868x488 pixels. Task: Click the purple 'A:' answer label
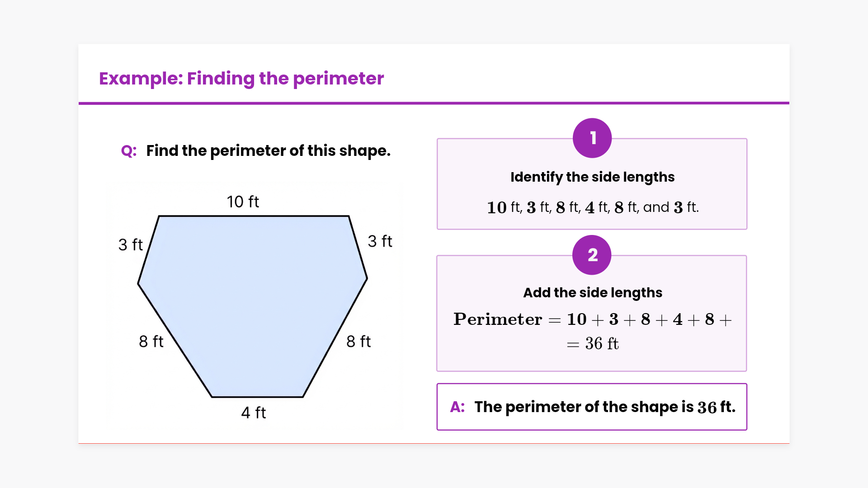point(458,407)
